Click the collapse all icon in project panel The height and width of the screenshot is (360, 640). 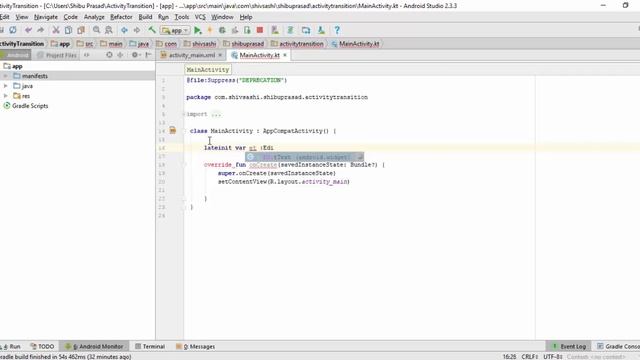click(120, 55)
